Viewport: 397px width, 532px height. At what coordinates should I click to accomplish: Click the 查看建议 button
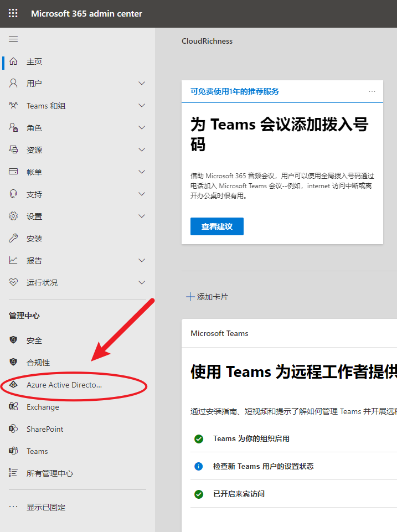(216, 226)
